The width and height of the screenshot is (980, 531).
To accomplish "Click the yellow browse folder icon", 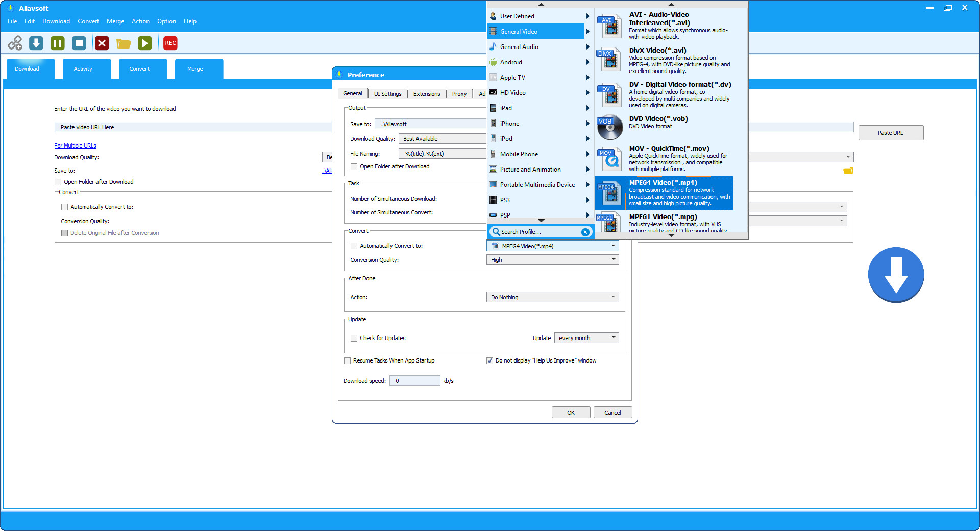I will coord(848,171).
